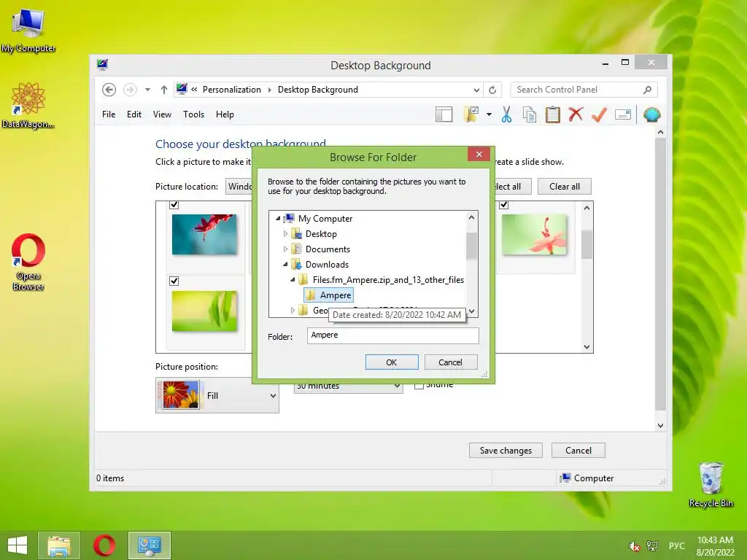Open the Help menu
Screen dimensions: 747x560
pos(225,114)
